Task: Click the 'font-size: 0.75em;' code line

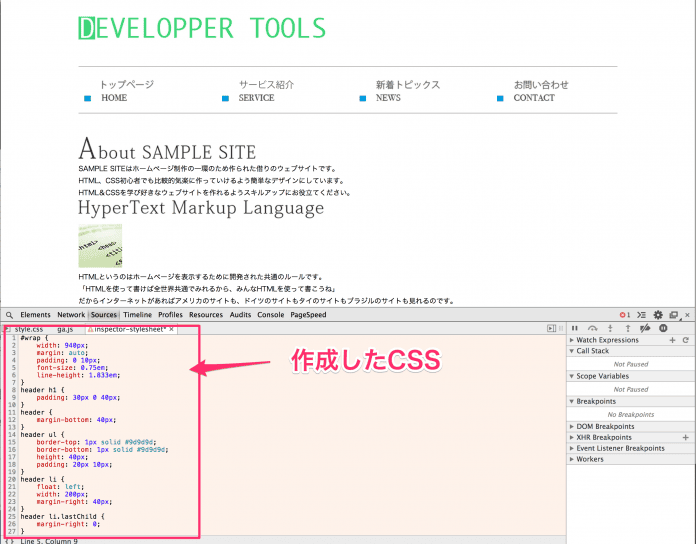Action: 72,368
